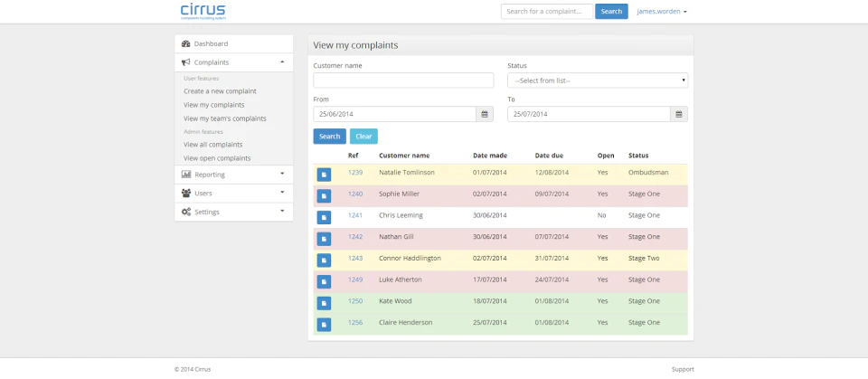Screen dimensions: 868x379
Task: Go to Dashboard in the sidebar
Action: [x=233, y=43]
